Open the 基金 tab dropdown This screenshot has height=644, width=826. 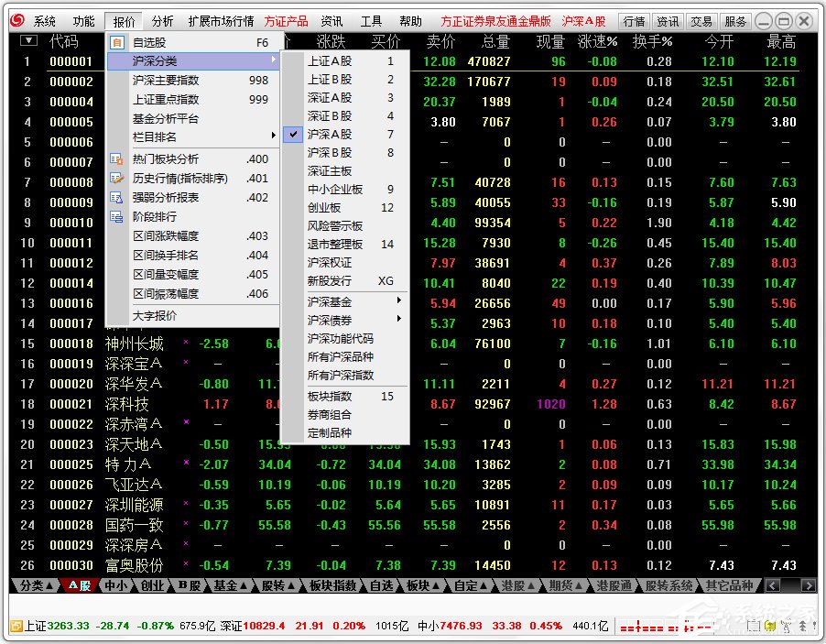pyautogui.click(x=231, y=585)
